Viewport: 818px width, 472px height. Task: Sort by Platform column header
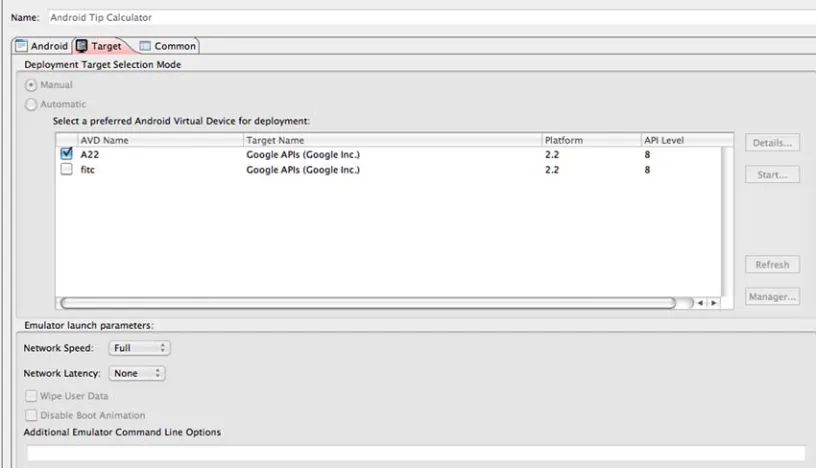[591, 140]
